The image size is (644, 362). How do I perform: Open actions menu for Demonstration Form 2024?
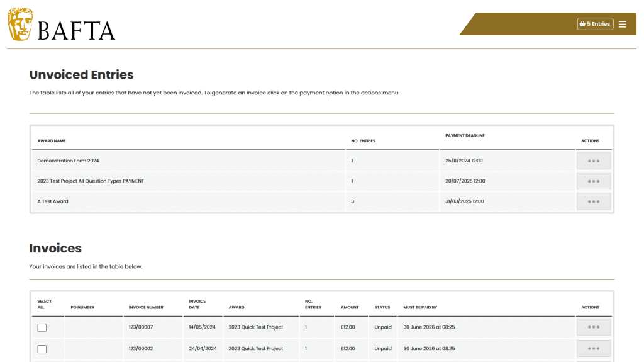(x=594, y=161)
